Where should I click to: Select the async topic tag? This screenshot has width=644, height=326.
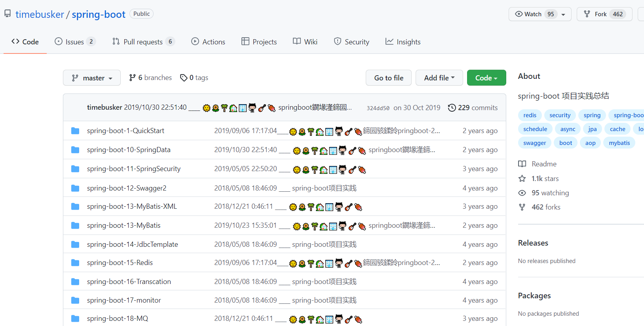[x=568, y=129]
